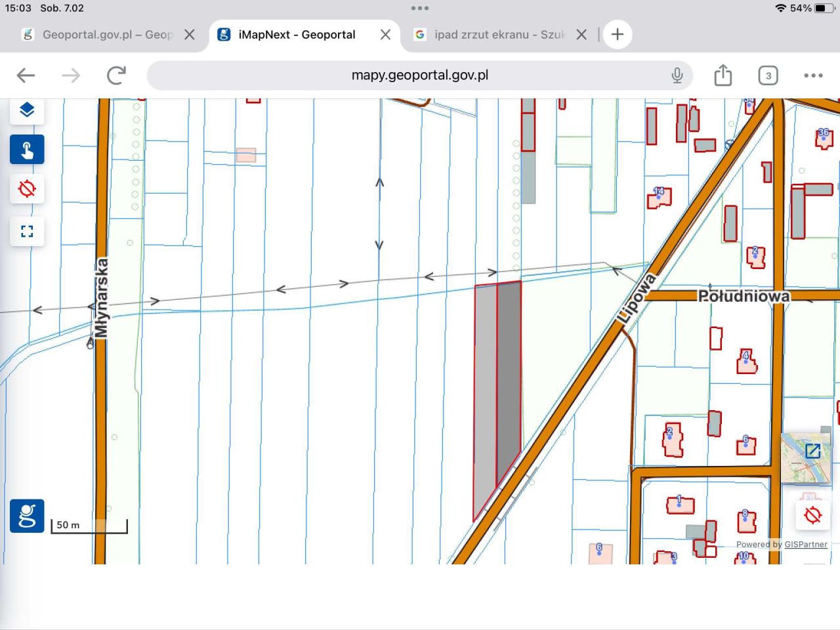Toggle the red GPS icon above GISPartner
The width and height of the screenshot is (840, 630).
coord(812,515)
